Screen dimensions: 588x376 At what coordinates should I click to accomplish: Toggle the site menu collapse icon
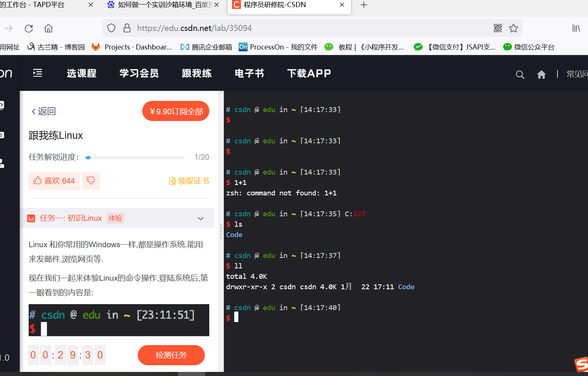click(x=38, y=73)
